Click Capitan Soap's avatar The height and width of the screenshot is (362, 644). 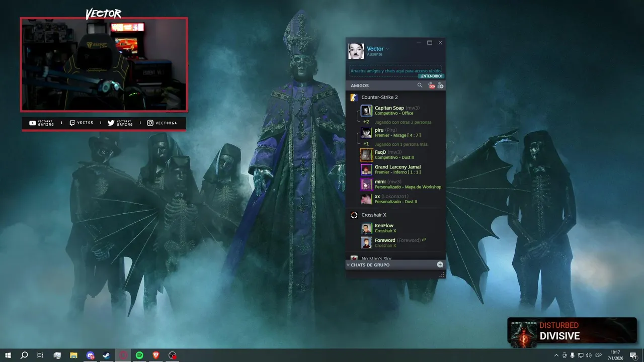pyautogui.click(x=366, y=111)
